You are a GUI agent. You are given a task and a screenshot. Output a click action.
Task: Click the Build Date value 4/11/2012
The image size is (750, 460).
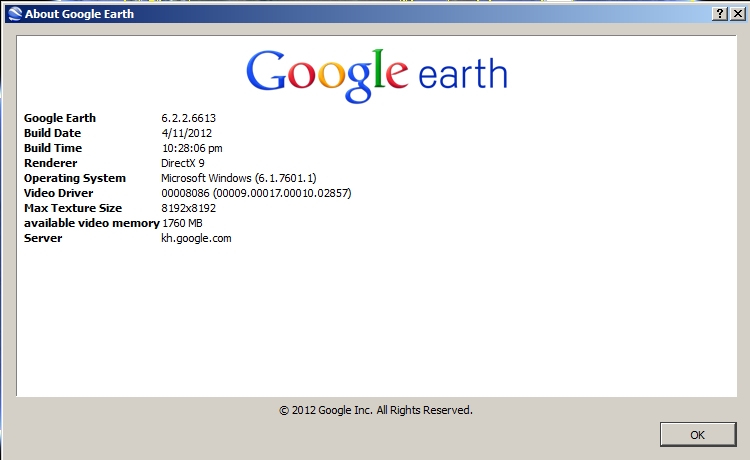pyautogui.click(x=187, y=133)
